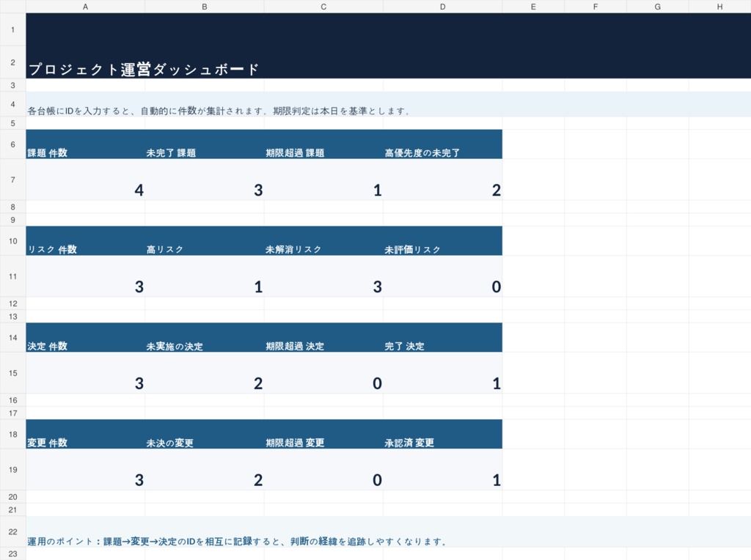Select column D header
This screenshot has width=751, height=560.
pos(442,7)
